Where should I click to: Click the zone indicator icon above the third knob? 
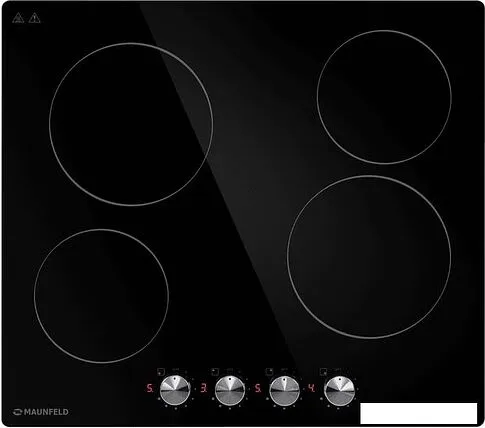pos(269,371)
